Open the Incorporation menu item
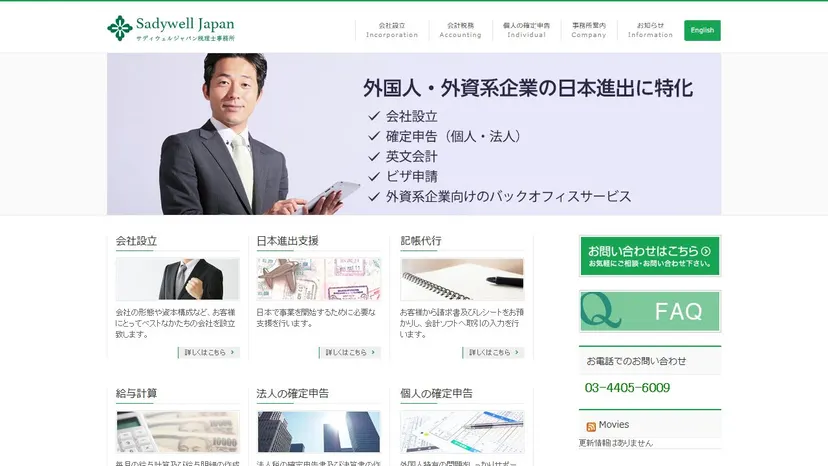Image resolution: width=828 pixels, height=466 pixels. pos(392,30)
